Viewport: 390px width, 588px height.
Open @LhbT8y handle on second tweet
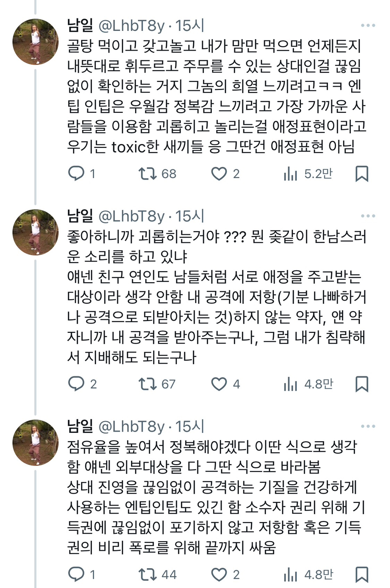coord(131,216)
